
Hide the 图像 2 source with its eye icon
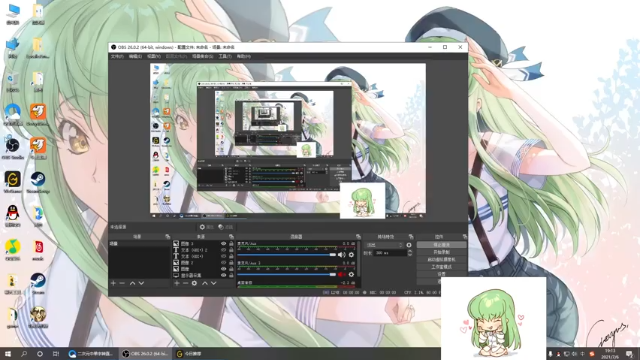223,262
